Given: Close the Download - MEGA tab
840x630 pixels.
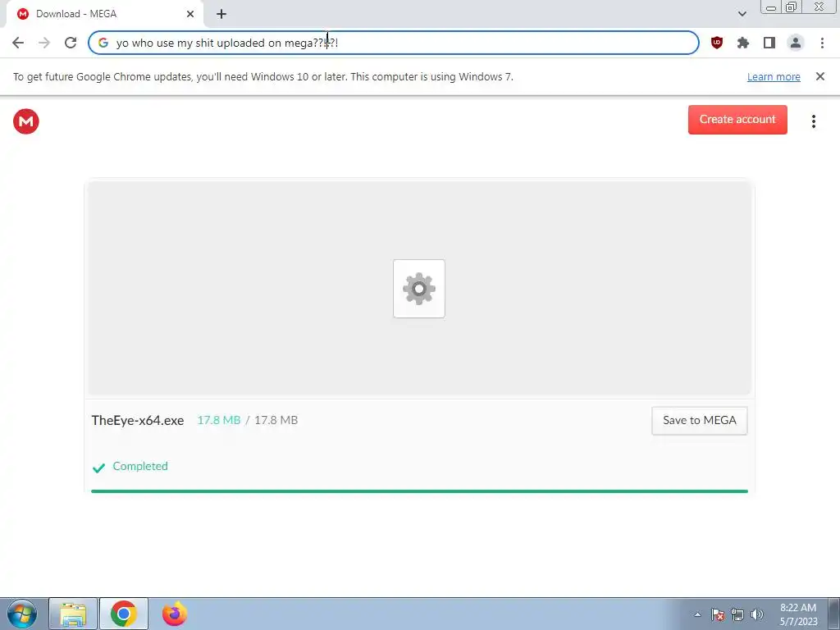Looking at the screenshot, I should 190,14.
